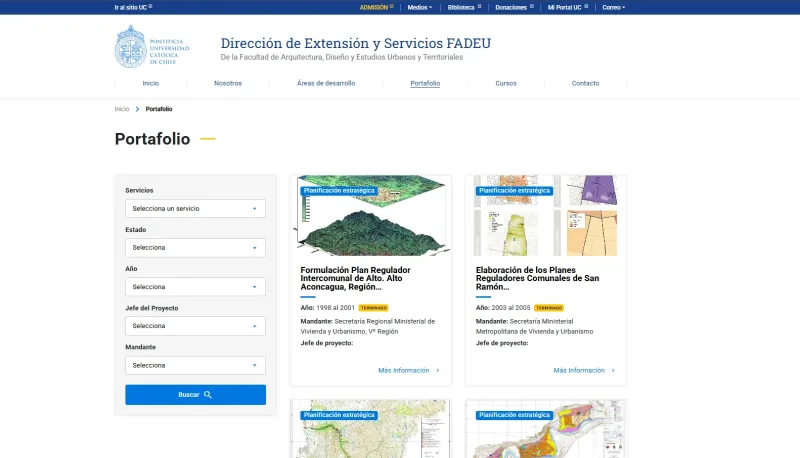Click Terminado badge on 1998 al 2001 project
This screenshot has height=458, width=800.
click(373, 308)
